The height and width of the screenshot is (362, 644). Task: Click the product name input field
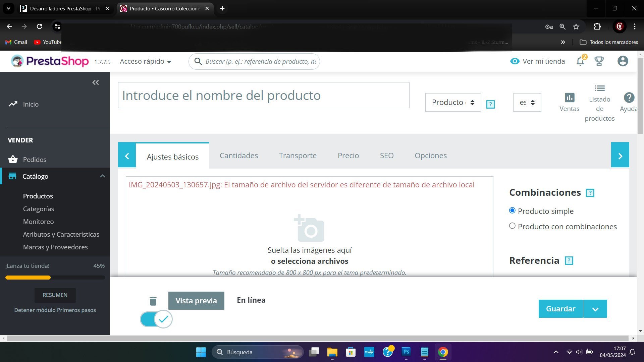[x=263, y=95]
